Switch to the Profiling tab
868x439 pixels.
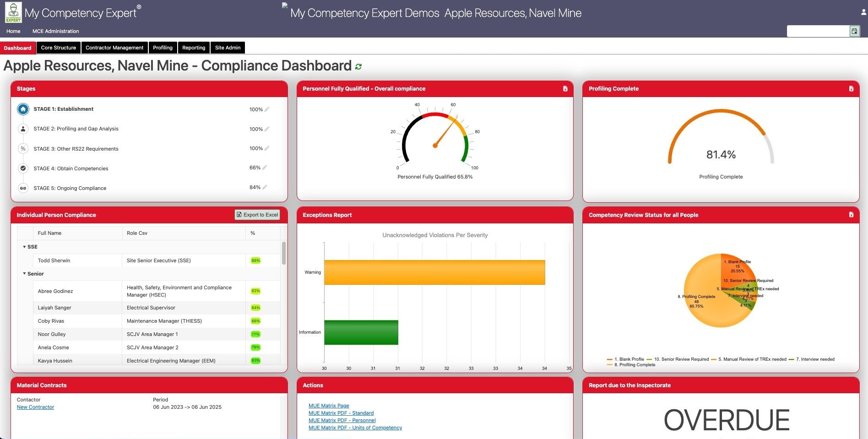click(x=163, y=48)
